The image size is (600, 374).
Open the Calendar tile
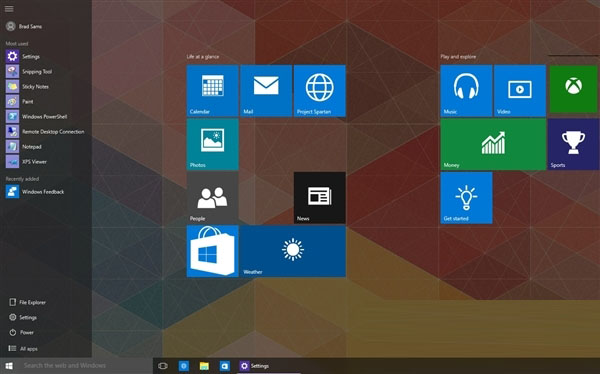point(212,91)
